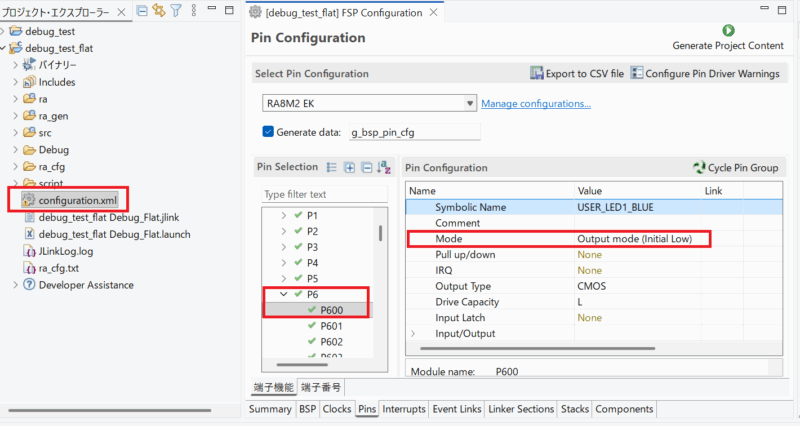800x426 pixels.
Task: Click Output mode (Initial Low) value
Action: click(x=634, y=239)
